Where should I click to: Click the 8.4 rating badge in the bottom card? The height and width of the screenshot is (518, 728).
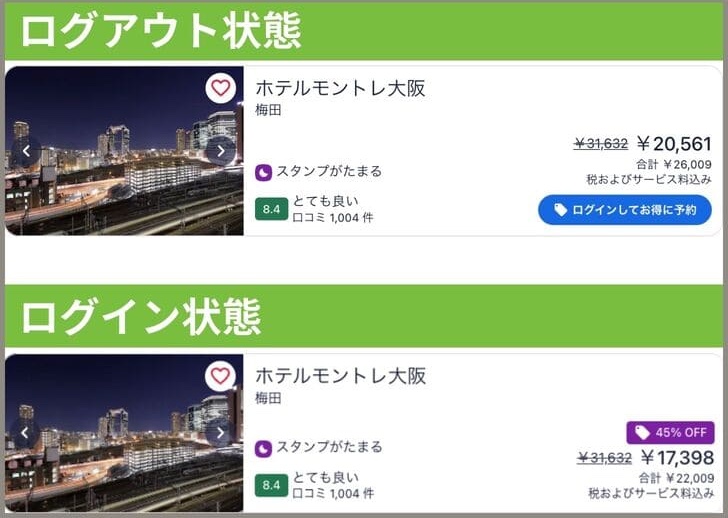271,485
